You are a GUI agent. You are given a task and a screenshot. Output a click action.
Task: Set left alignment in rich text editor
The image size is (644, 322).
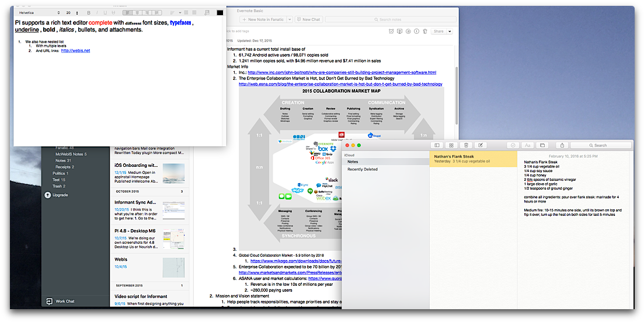click(x=127, y=13)
